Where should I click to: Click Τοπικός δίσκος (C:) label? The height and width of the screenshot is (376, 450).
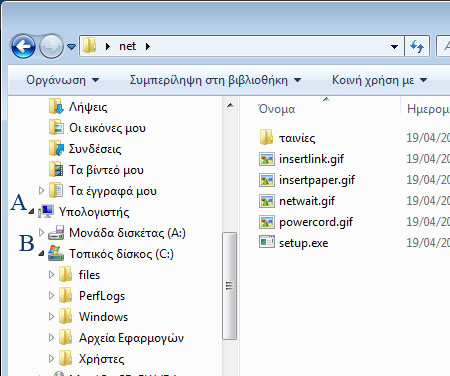121,254
